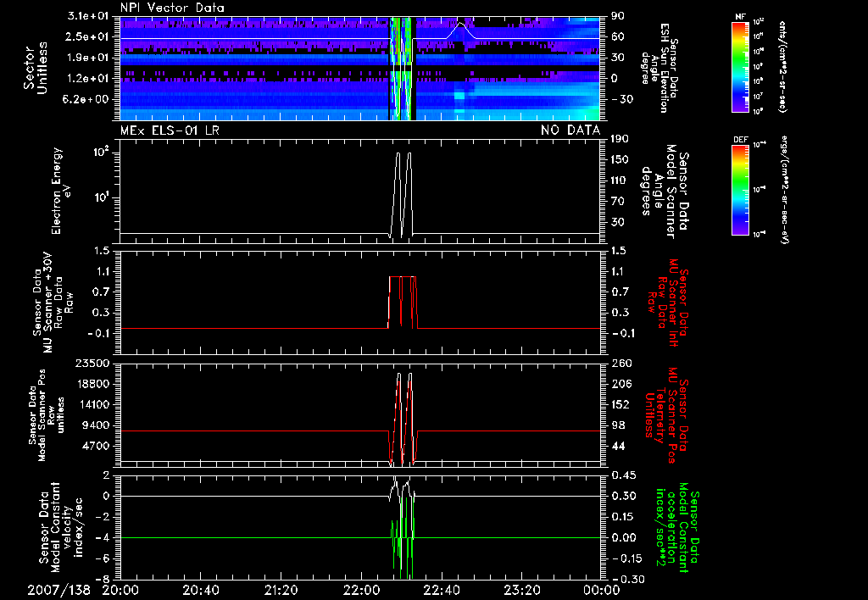The height and width of the screenshot is (600, 868).
Task: Click the 150 scanner angle tick label
Action: click(620, 159)
